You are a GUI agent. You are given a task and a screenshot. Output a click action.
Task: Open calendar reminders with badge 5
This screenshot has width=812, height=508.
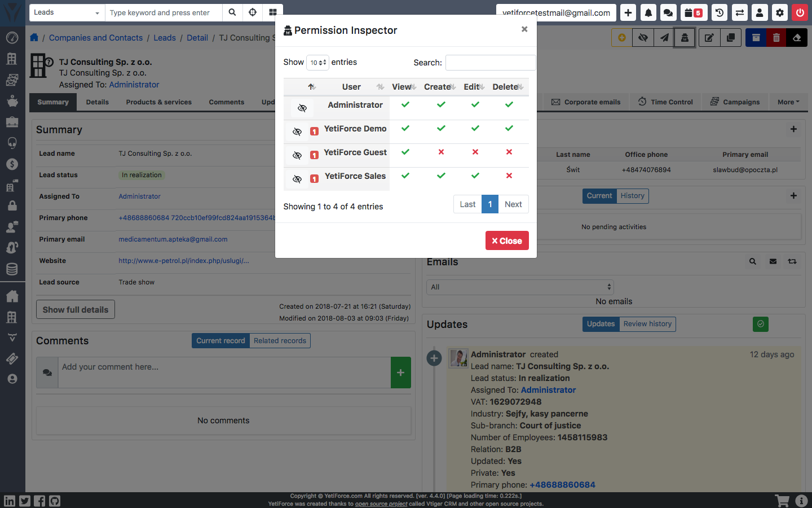tap(694, 12)
